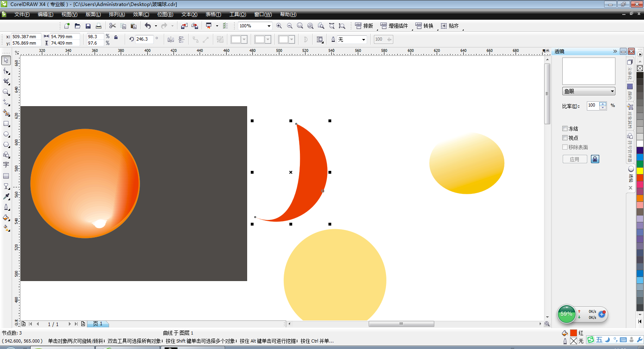Image resolution: width=644 pixels, height=349 pixels.
Task: Click the 应用 button in lens panel
Action: [574, 159]
